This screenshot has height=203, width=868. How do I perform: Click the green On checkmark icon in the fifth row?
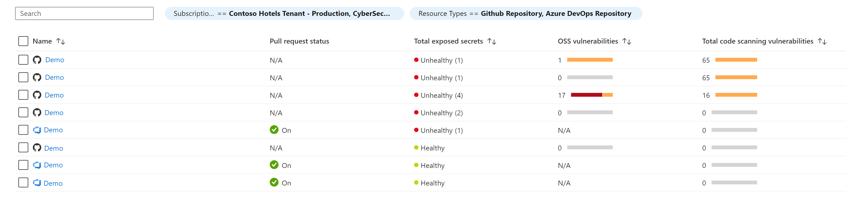274,130
